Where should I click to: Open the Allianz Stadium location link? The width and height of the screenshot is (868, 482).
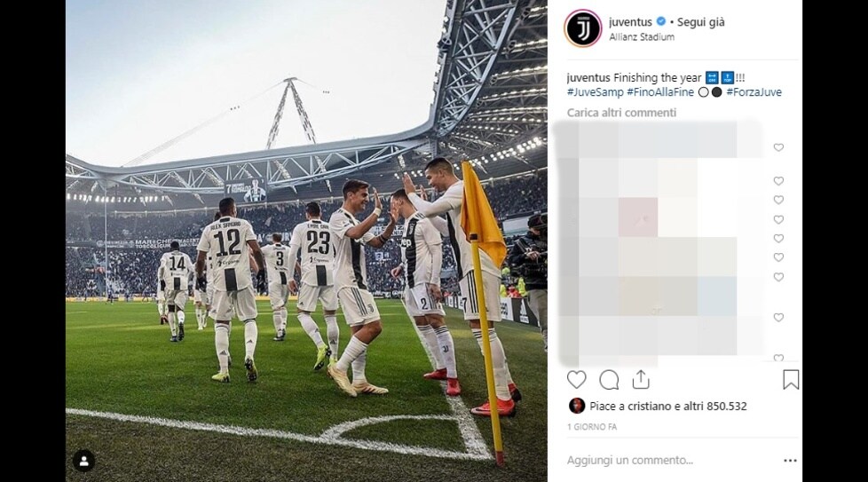click(x=642, y=37)
